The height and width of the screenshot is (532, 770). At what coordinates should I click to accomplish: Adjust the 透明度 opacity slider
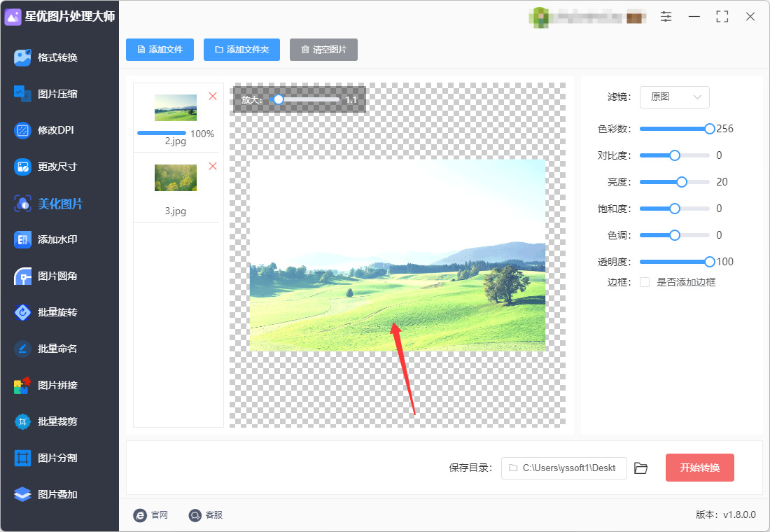click(x=675, y=262)
